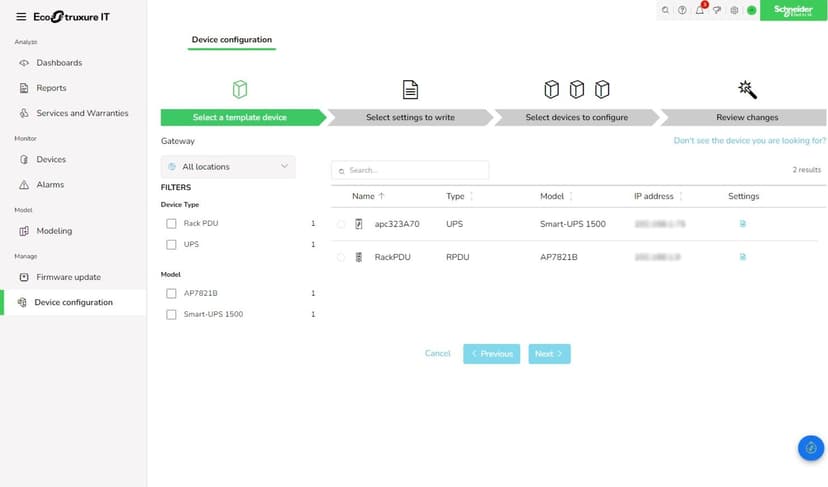The width and height of the screenshot is (828, 487).
Task: Expand the All locations dropdown
Action: point(228,167)
